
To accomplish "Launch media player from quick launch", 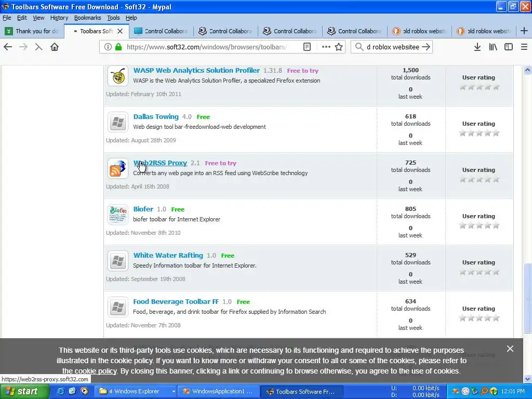I will point(84,391).
